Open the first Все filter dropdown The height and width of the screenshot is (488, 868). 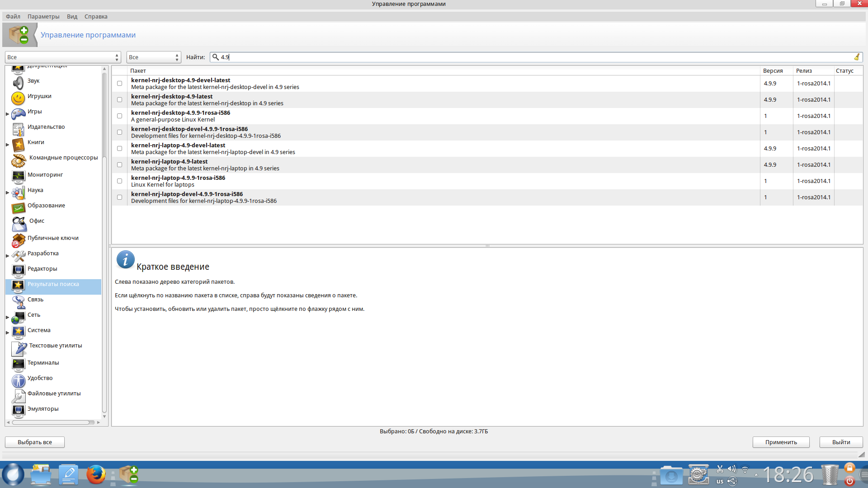[63, 57]
